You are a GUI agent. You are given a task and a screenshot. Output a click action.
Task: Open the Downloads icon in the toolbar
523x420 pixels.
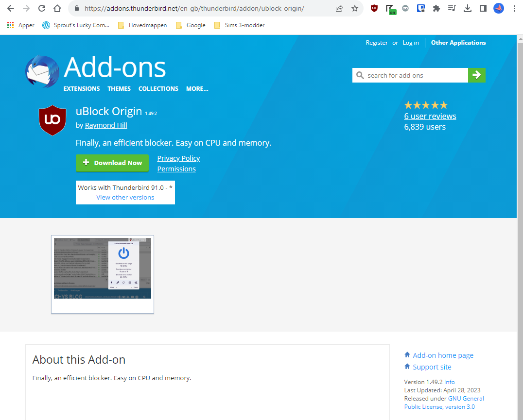point(468,8)
